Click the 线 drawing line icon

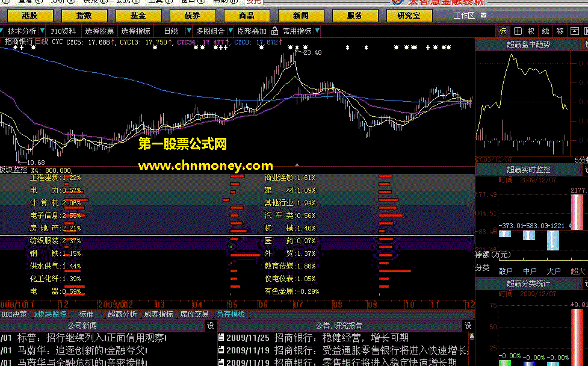(546, 31)
